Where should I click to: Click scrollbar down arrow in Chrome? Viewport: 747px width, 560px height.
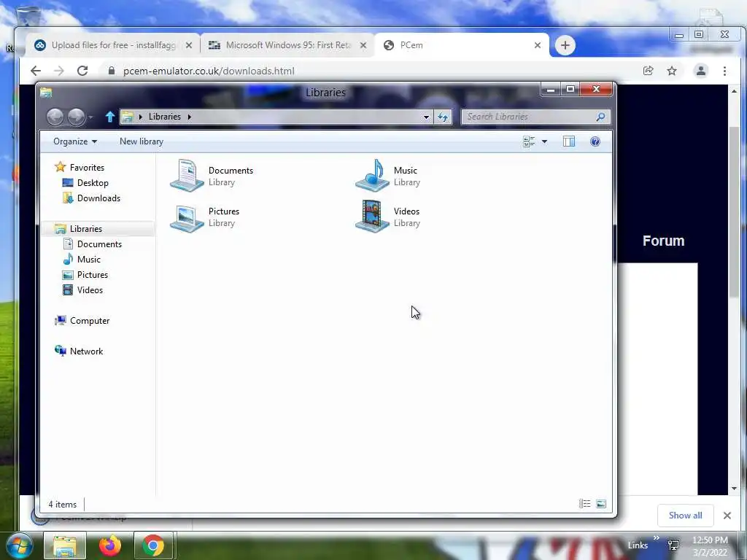pos(734,489)
